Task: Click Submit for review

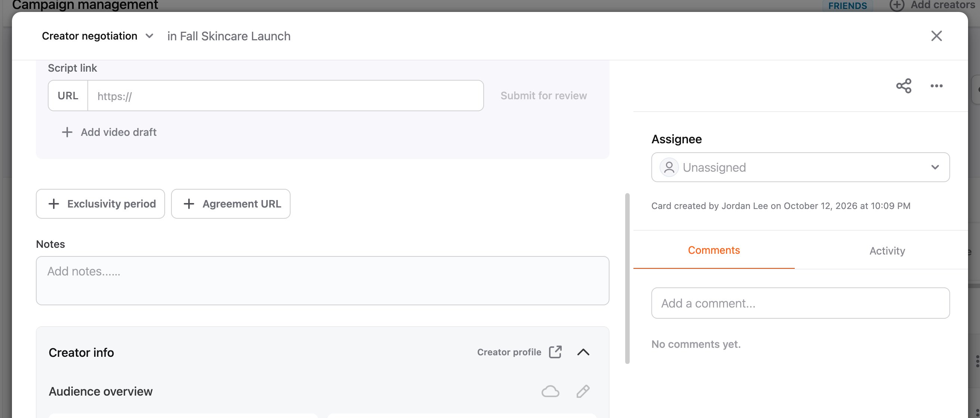Action: tap(543, 96)
